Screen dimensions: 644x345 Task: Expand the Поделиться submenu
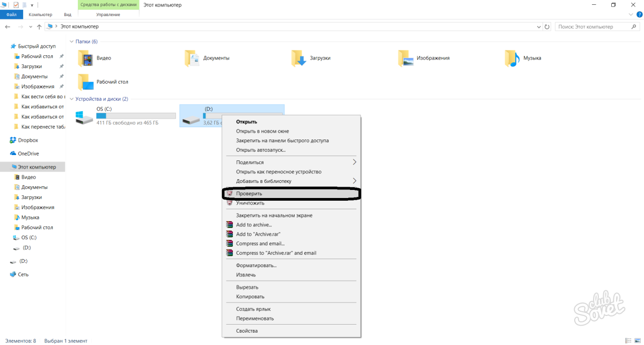[354, 162]
